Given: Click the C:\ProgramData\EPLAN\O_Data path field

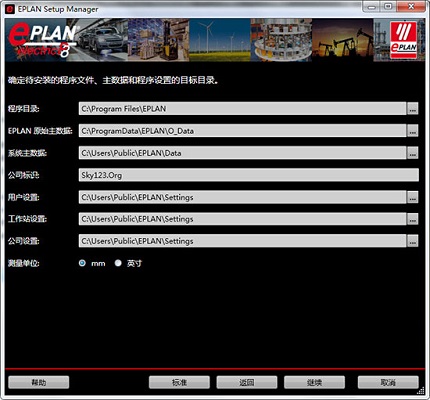Looking at the screenshot, I should [242, 131].
